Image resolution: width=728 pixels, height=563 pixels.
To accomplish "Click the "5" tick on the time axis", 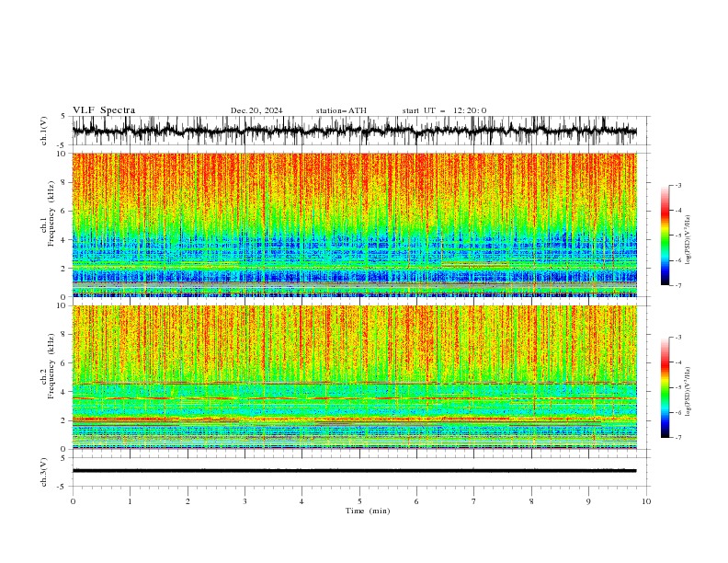I will point(359,501).
